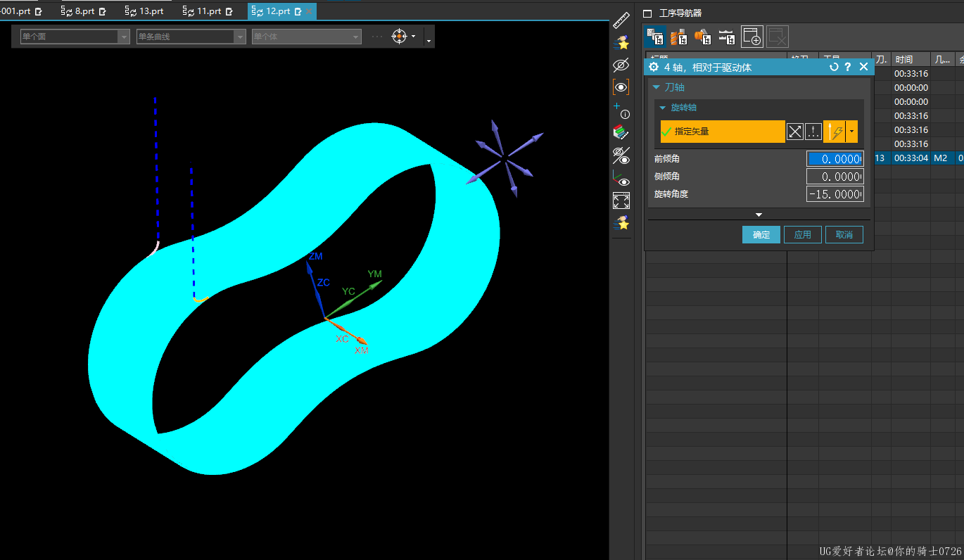
Task: Close the 12.prt tab
Action: (309, 11)
